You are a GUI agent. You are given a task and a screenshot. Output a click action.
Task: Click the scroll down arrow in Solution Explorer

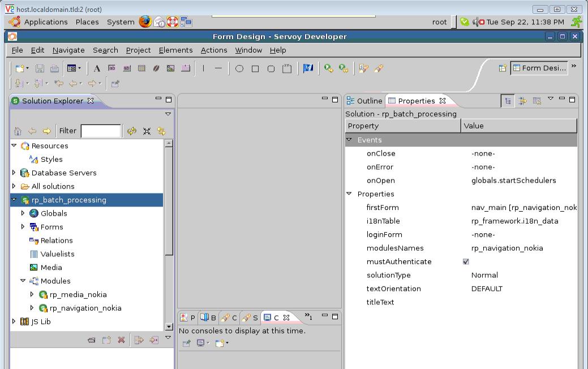pyautogui.click(x=169, y=327)
